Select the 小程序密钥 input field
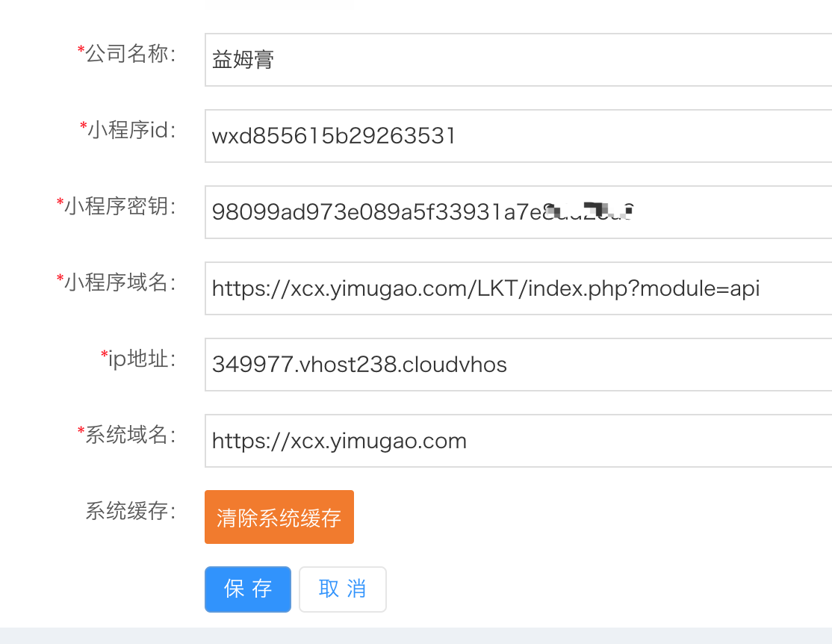832x644 pixels. click(x=518, y=212)
